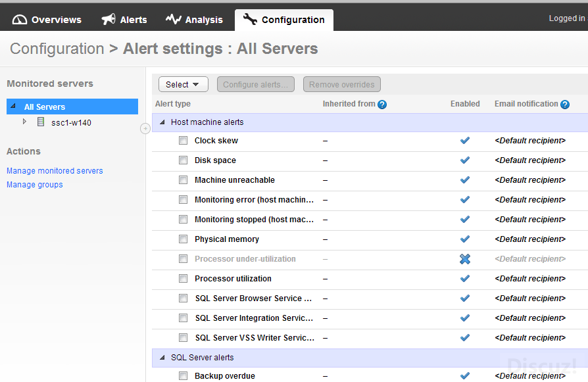Select All Servers in the server tree
This screenshot has height=382, width=588.
(x=45, y=107)
